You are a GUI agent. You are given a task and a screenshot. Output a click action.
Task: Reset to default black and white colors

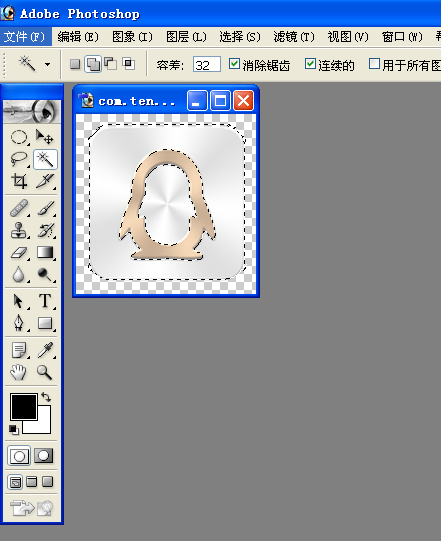click(x=14, y=429)
